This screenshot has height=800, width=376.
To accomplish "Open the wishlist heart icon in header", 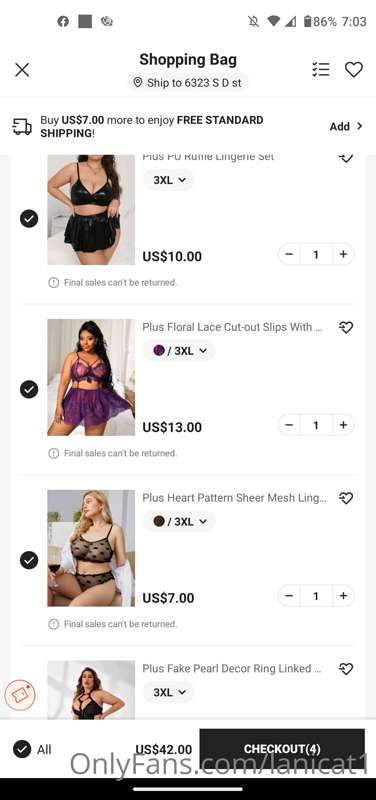I will (354, 69).
